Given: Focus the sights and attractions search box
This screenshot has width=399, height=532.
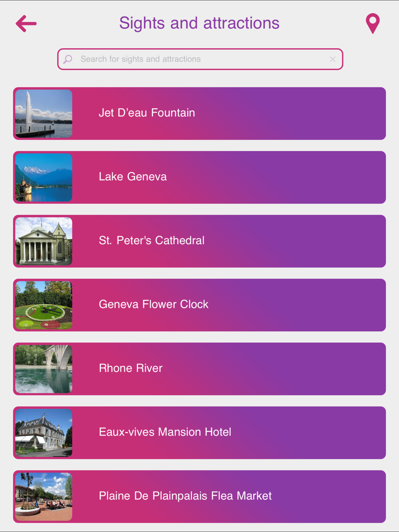Looking at the screenshot, I should click(x=200, y=59).
